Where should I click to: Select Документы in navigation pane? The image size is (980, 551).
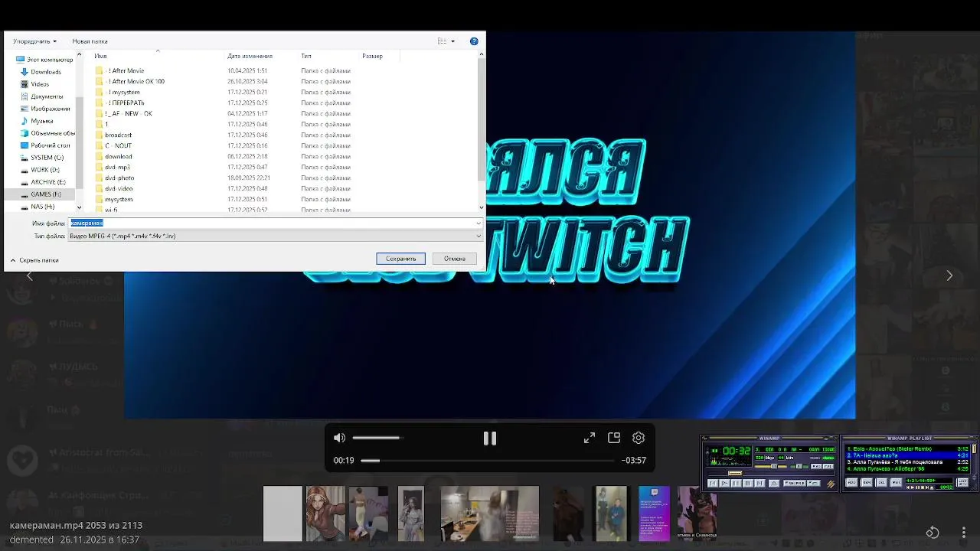42,96
